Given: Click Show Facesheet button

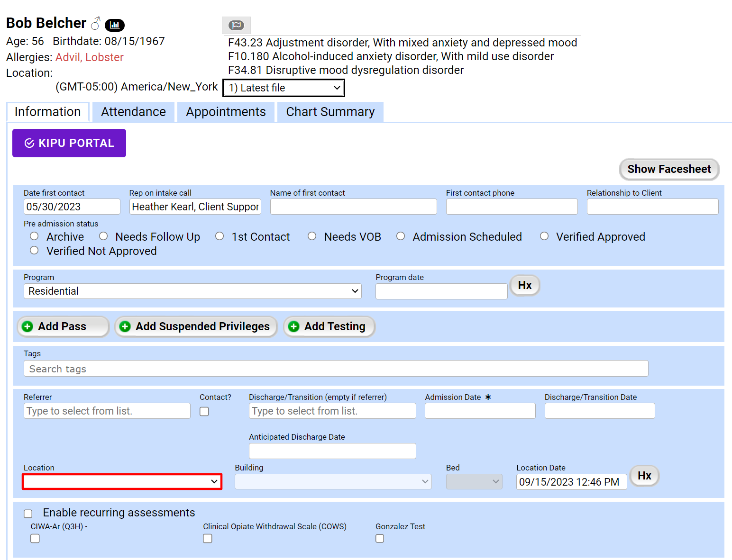Looking at the screenshot, I should pyautogui.click(x=668, y=169).
